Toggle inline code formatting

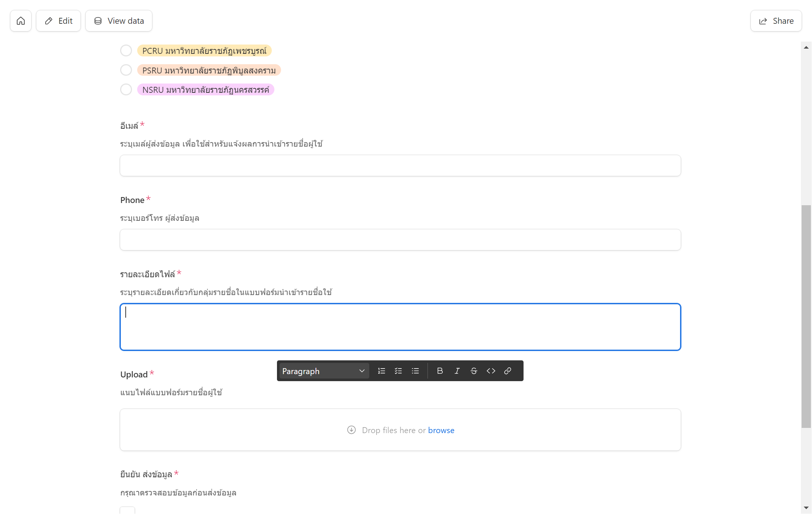tap(491, 371)
